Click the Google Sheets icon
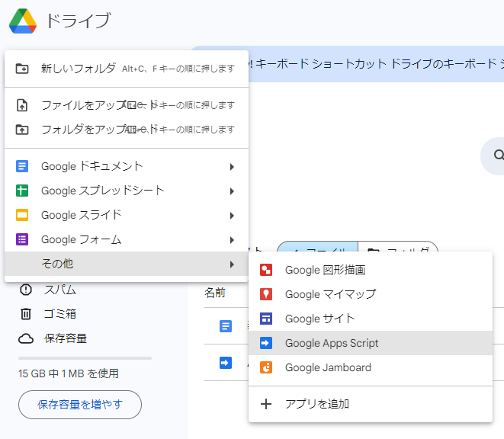Screen dimensions: 504x439 coord(23,191)
